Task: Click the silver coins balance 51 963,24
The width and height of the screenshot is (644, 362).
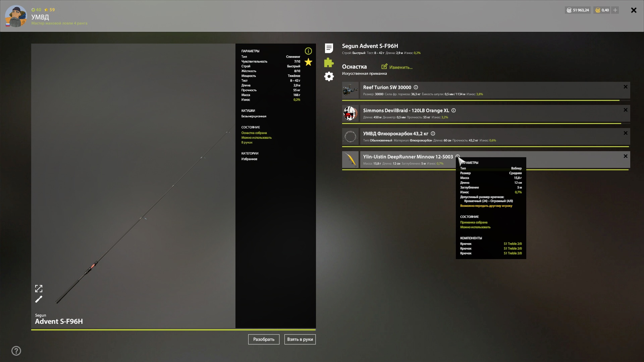Action: [578, 10]
